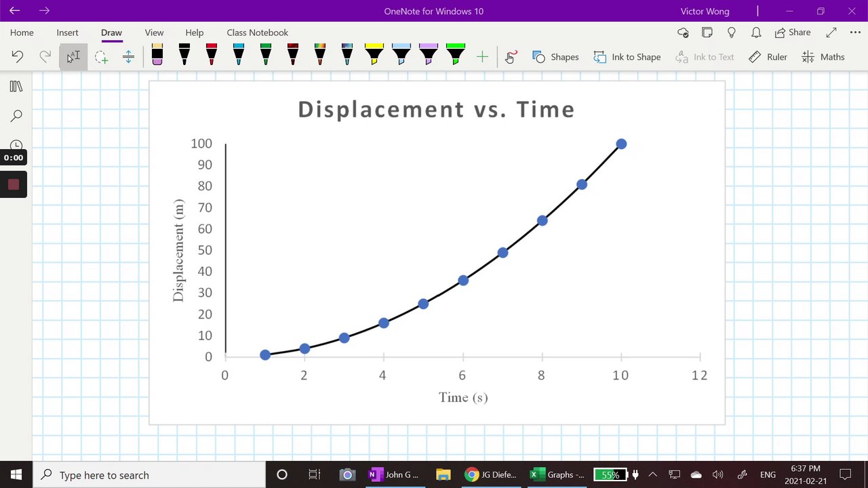
Task: Change the ENG input language
Action: point(768,474)
